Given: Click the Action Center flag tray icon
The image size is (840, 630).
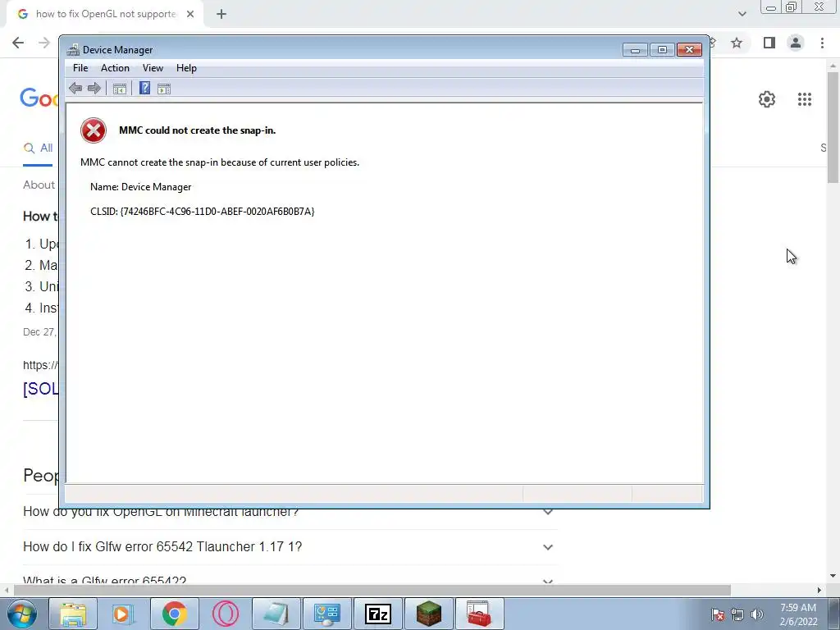Looking at the screenshot, I should [718, 614].
